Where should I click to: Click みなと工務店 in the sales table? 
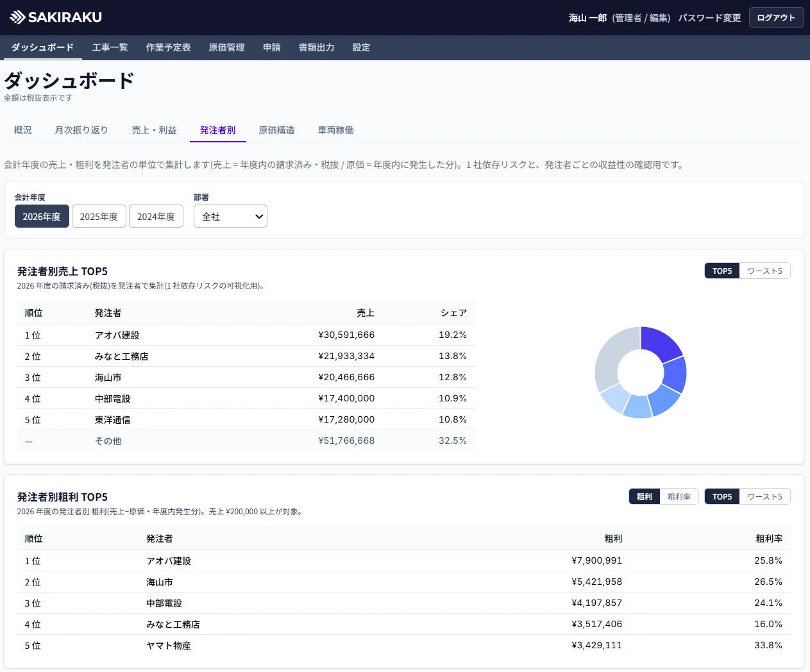tap(122, 357)
